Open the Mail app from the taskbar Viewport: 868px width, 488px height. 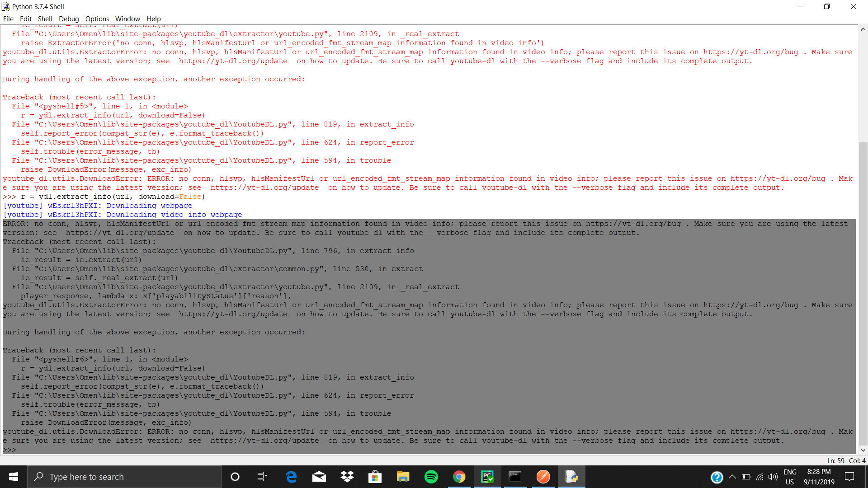click(319, 477)
